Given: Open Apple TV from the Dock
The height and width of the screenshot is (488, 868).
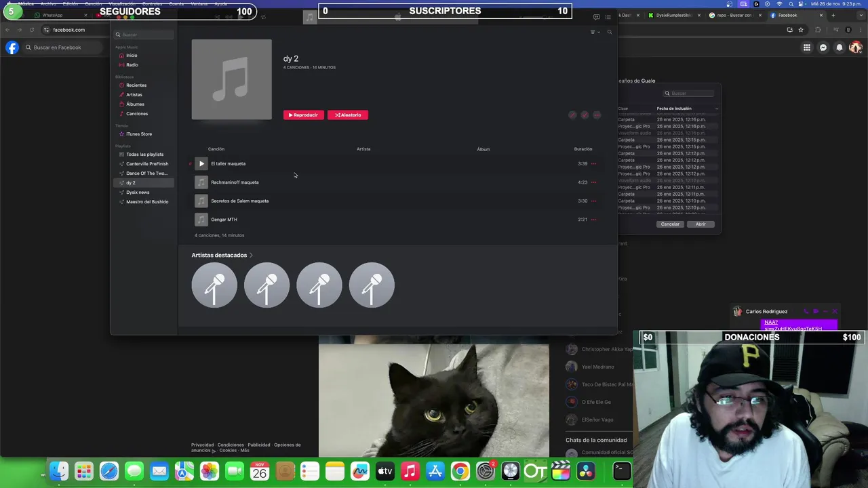Looking at the screenshot, I should 385,471.
